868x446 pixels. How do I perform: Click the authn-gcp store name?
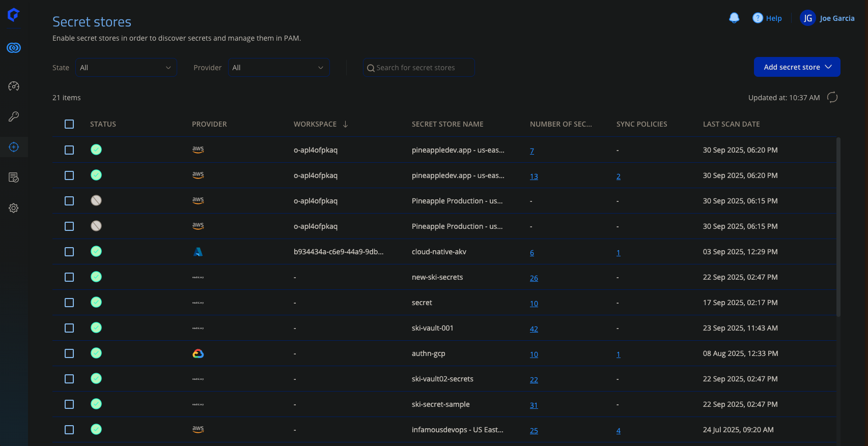[428, 353]
